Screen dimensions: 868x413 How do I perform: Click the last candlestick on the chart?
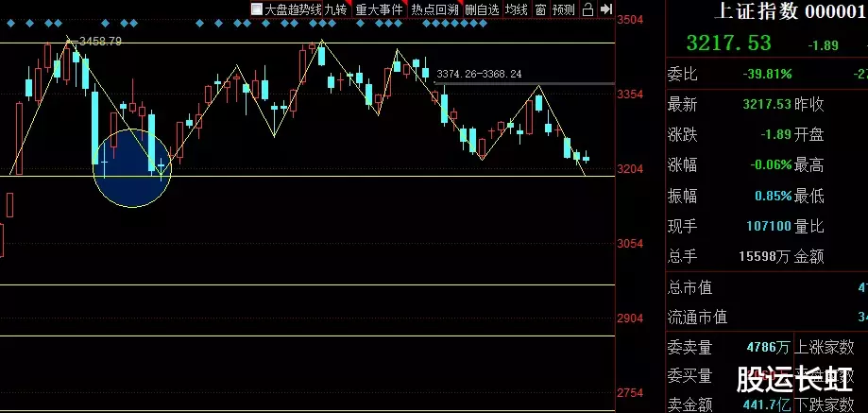point(587,158)
